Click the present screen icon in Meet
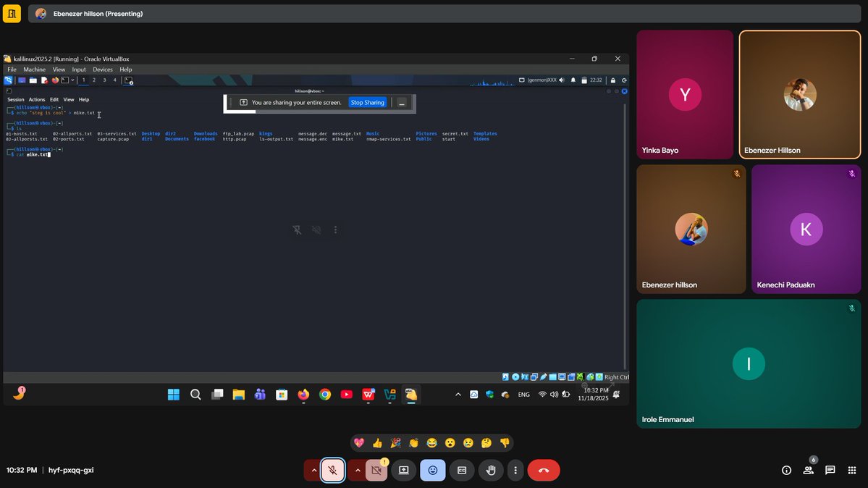Viewport: 868px width, 488px height. point(403,470)
